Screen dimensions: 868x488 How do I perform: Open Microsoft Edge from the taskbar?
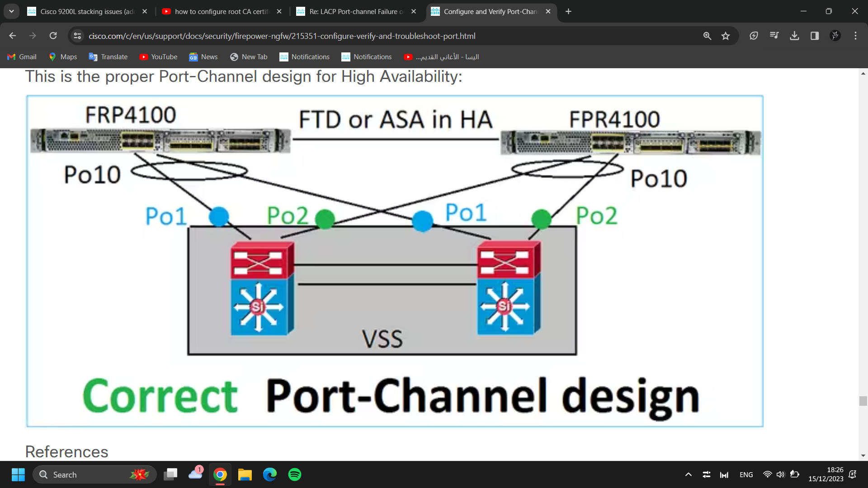pyautogui.click(x=270, y=474)
